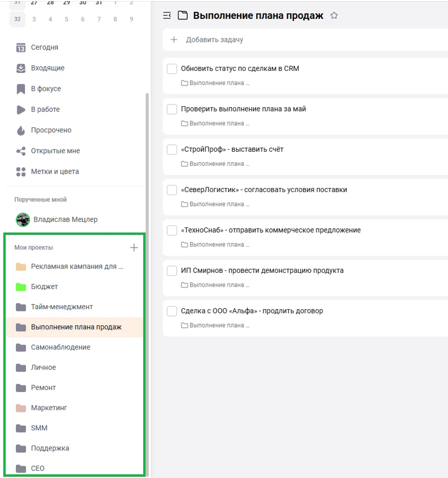The image size is (448, 478).
Task: Click the В работе play icon
Action: click(x=21, y=110)
